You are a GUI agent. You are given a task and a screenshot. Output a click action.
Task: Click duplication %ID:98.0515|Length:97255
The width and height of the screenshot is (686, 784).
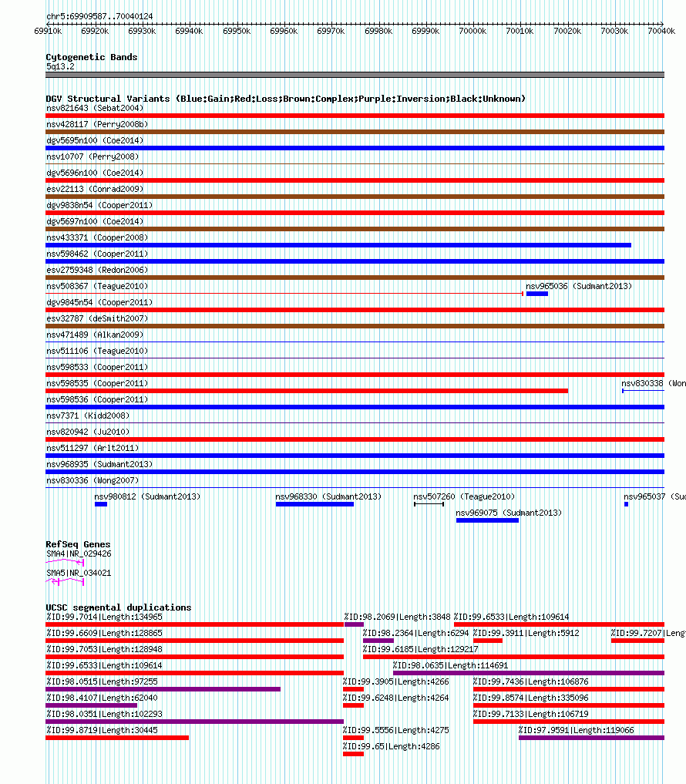(163, 689)
